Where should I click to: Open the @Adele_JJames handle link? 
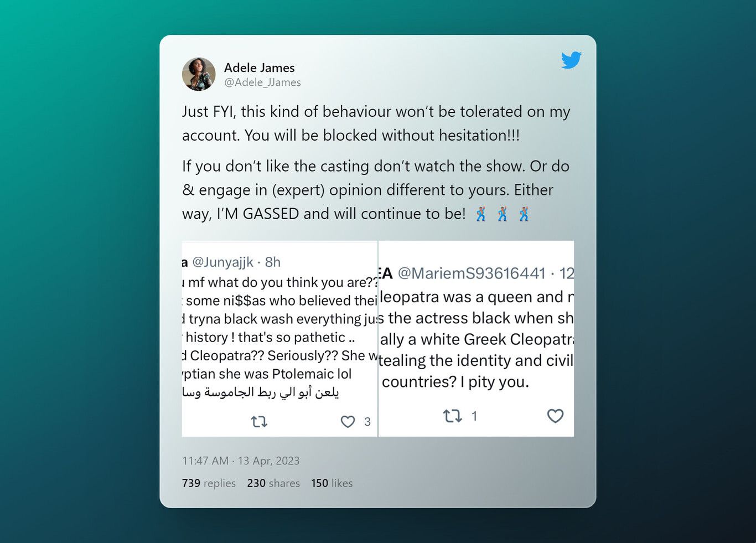pyautogui.click(x=262, y=82)
